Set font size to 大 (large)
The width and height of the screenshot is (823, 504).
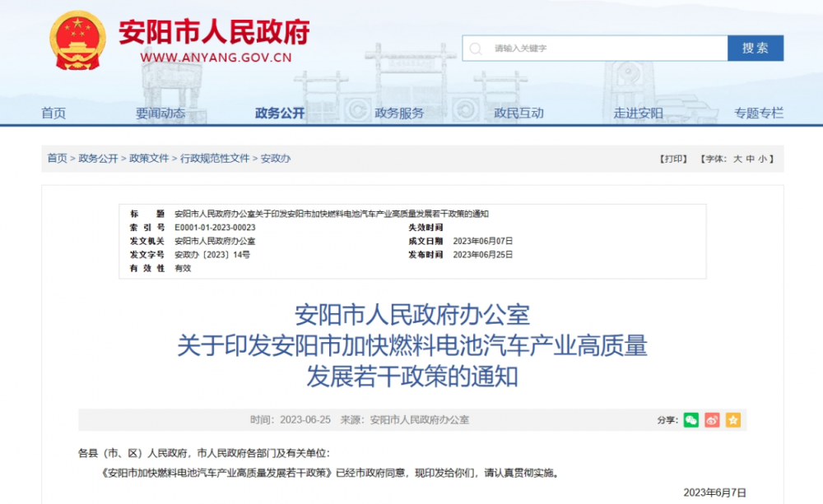(x=738, y=159)
